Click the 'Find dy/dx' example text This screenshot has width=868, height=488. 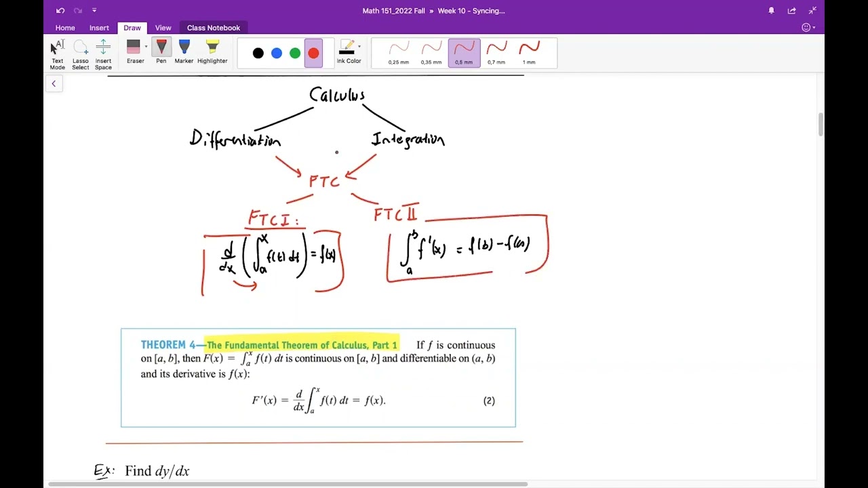click(x=157, y=470)
